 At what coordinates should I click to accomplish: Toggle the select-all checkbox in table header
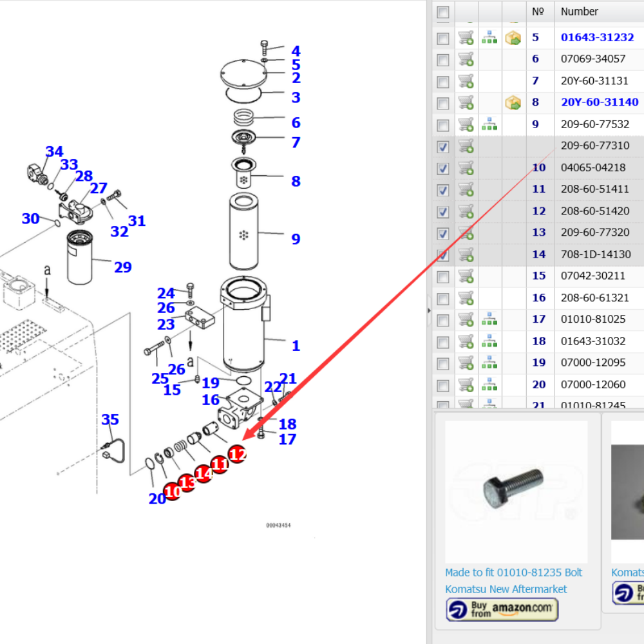pyautogui.click(x=443, y=12)
